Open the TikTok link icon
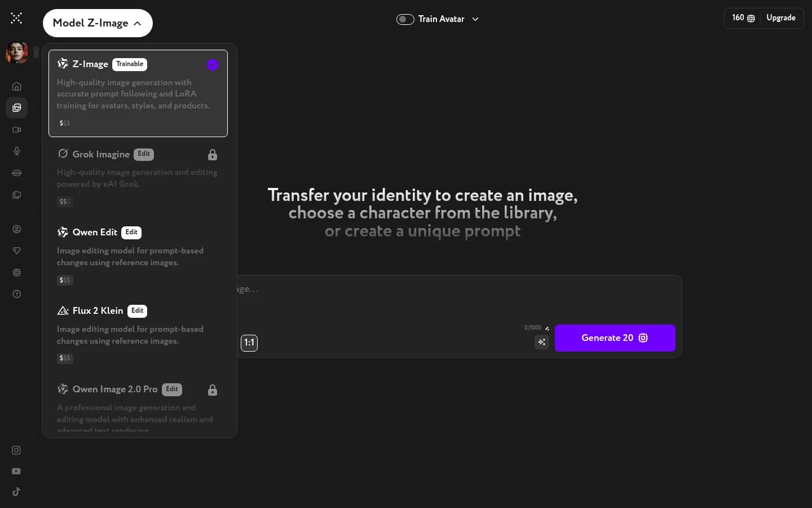 pos(16,492)
